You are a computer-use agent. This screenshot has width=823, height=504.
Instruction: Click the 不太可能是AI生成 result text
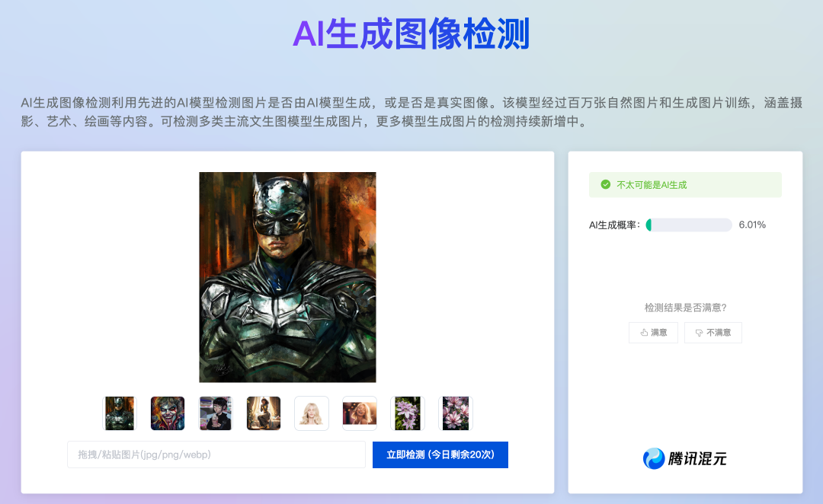click(x=652, y=184)
